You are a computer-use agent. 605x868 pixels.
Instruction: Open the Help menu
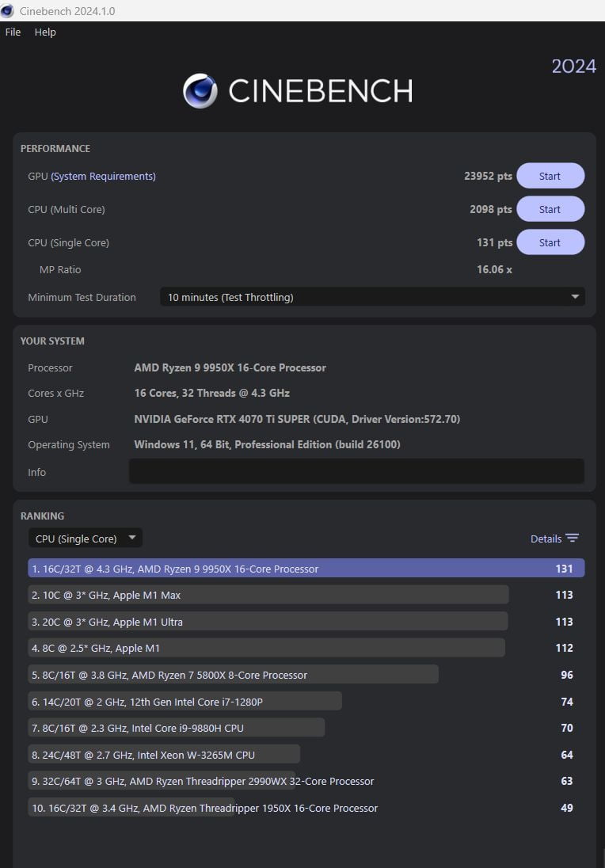(45, 32)
